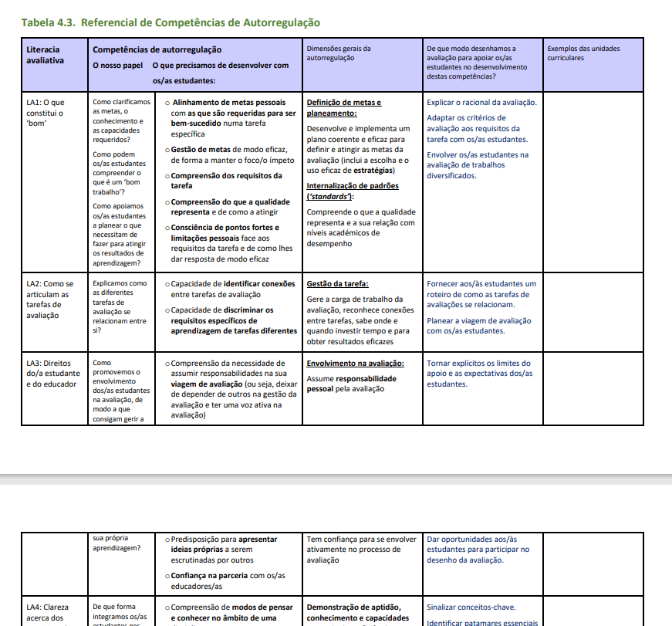Click 'Consciência de pontos fortes' bullet
672x626 pixels.
coord(229,243)
